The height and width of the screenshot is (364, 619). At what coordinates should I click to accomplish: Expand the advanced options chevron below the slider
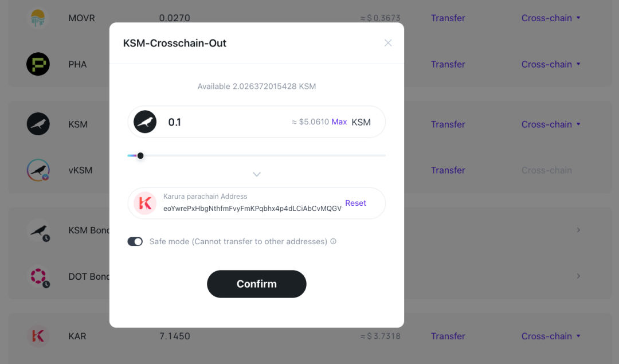256,174
